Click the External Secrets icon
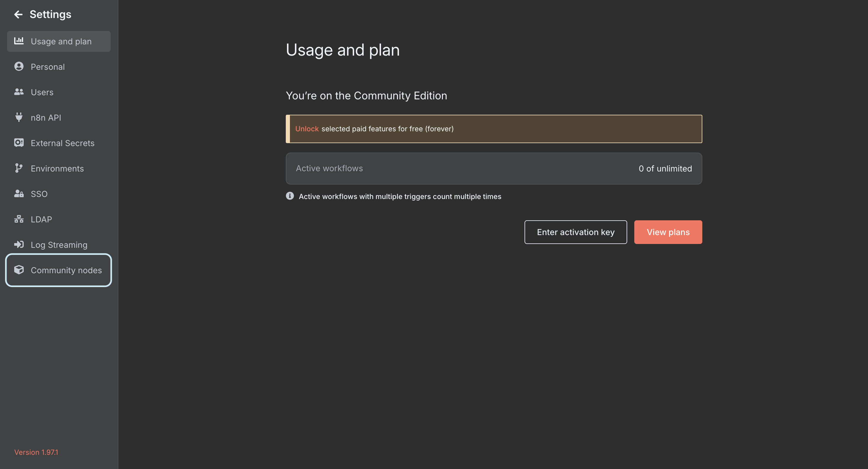Screen dimensions: 868x469 [19, 143]
